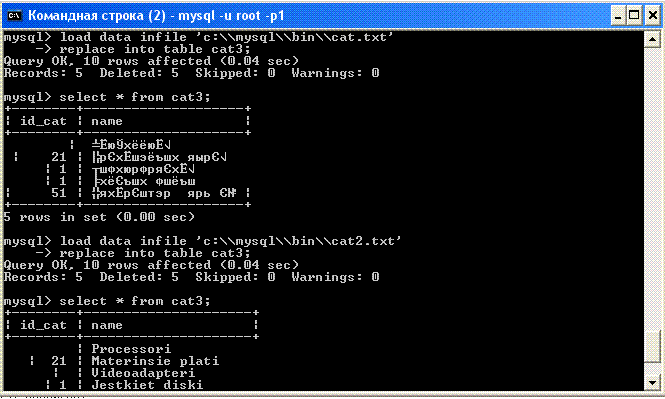Click the 'Jestkiet diski' result row
The width and height of the screenshot is (665, 399).
[x=147, y=385]
